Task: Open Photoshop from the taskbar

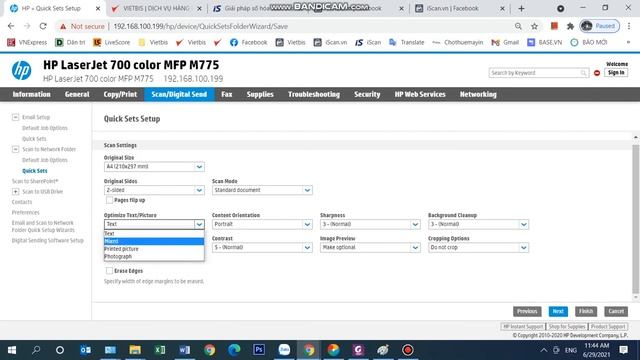Action: click(259, 350)
